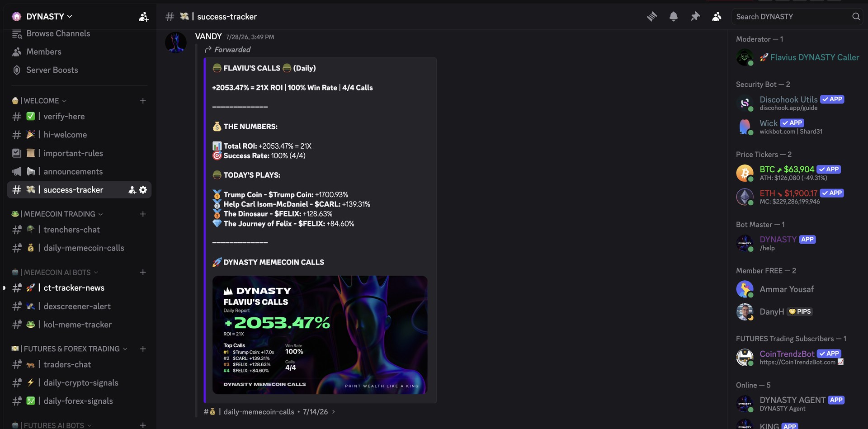Click the Bitcoin ticker avatar icon
The height and width of the screenshot is (429, 868).
click(x=745, y=173)
